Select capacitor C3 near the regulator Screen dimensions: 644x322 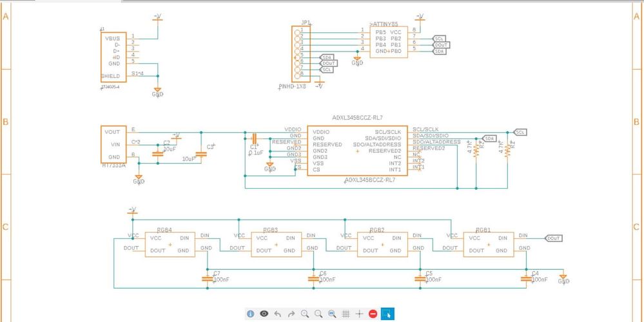tap(201, 154)
